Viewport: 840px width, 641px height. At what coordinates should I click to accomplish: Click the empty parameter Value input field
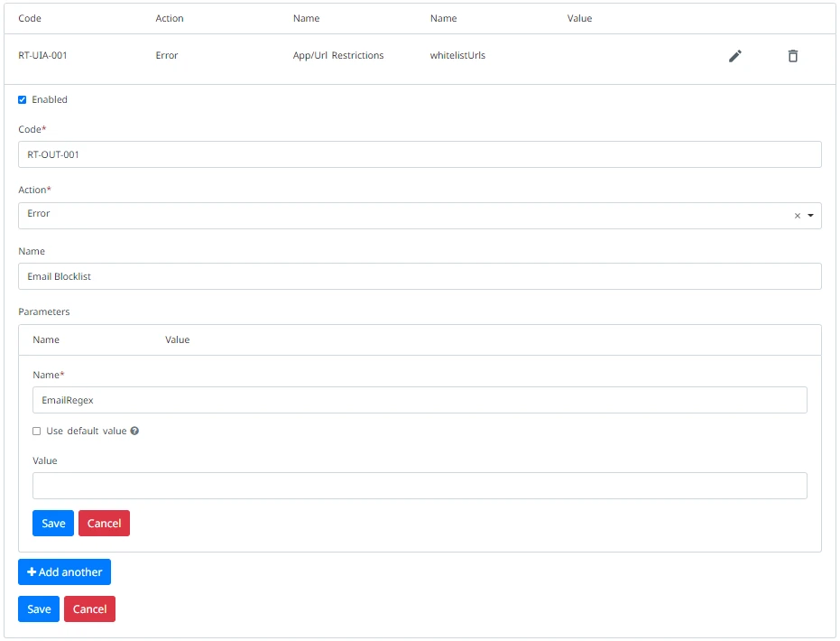click(420, 486)
